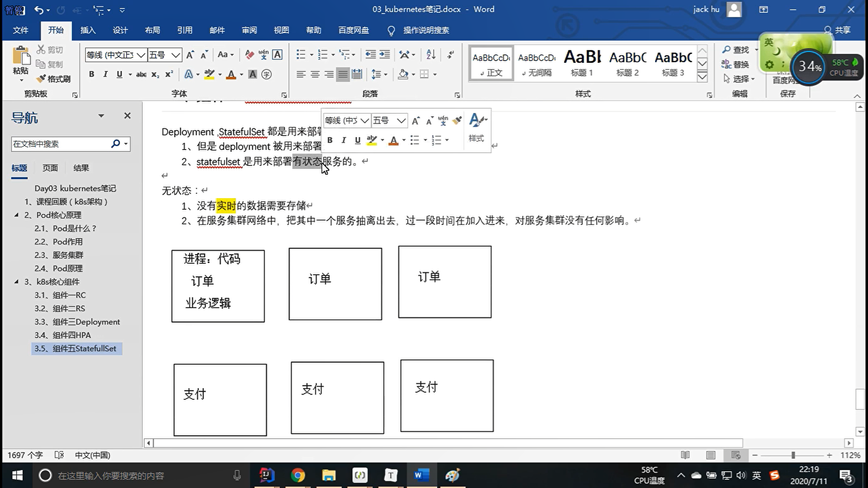Viewport: 868px width, 488px height.
Task: Click the justify alignment icon
Action: [x=343, y=74]
